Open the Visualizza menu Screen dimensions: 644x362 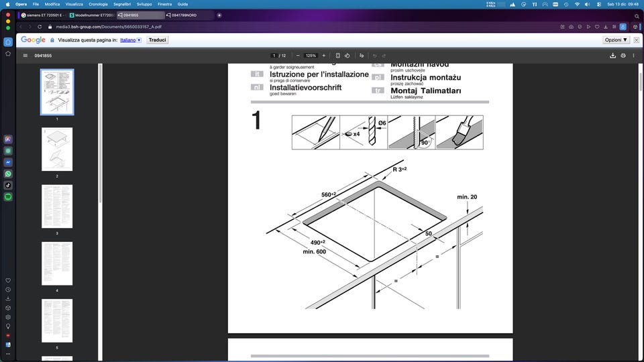coord(74,4)
